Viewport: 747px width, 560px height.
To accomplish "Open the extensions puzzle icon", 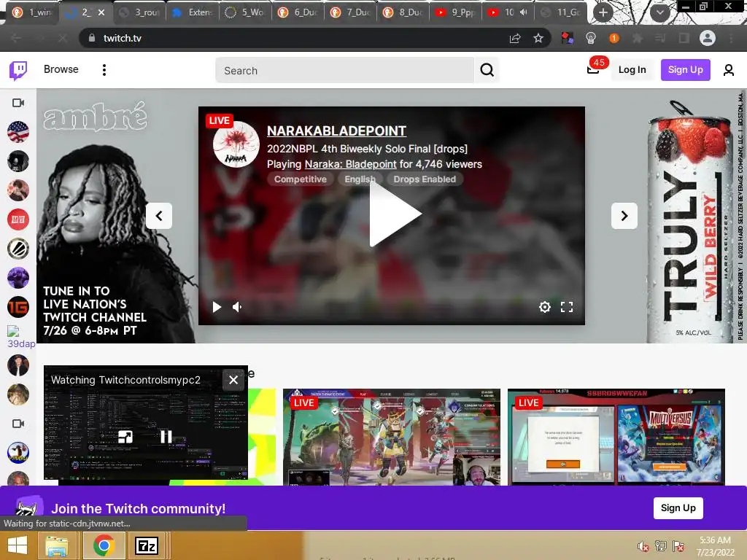I will (x=637, y=38).
